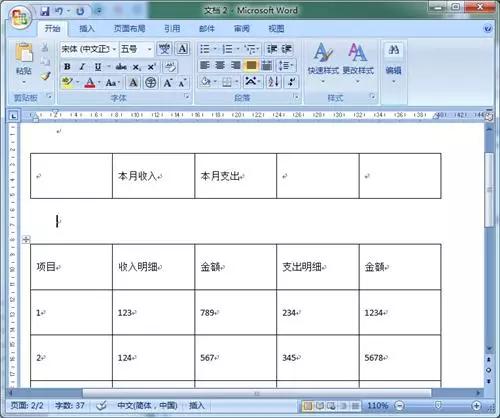Image resolution: width=500 pixels, height=418 pixels.
Task: Apply the yellow text highlight color
Action: (67, 82)
